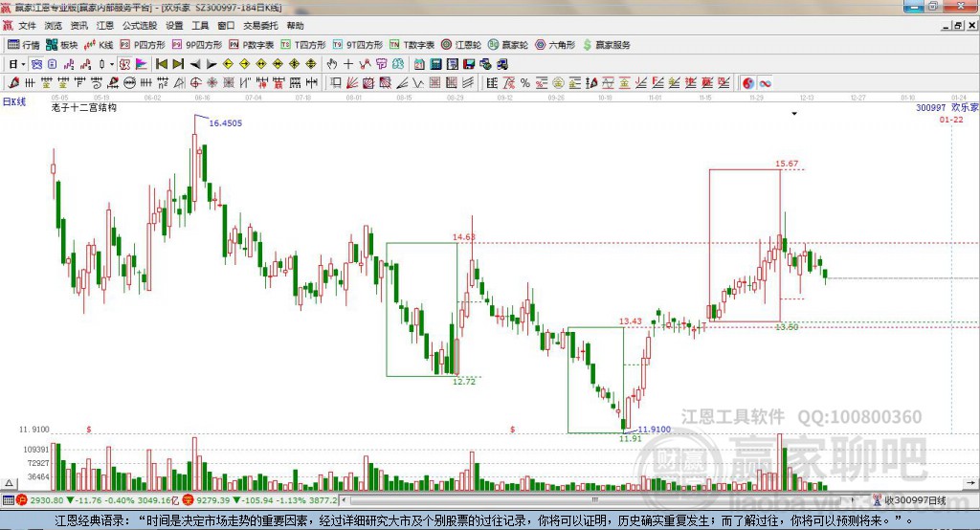Click the right arrow beside volume panel
Screen dimensions: 980x530
click(970, 483)
